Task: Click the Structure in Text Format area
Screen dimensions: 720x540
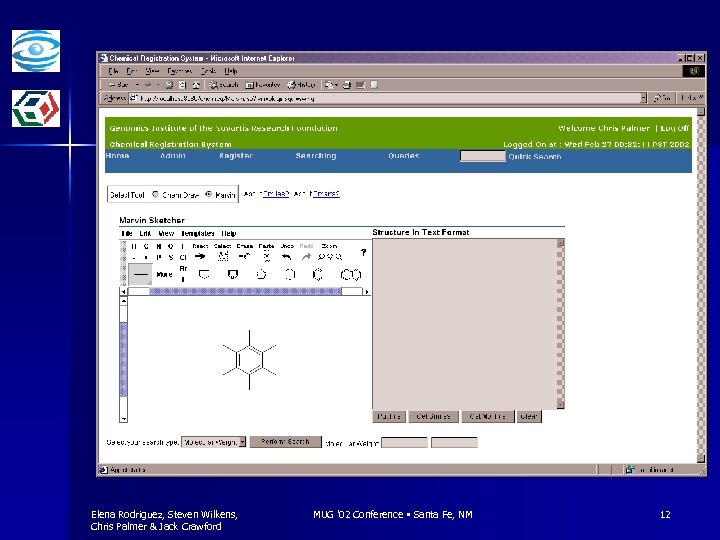Action: [465, 324]
